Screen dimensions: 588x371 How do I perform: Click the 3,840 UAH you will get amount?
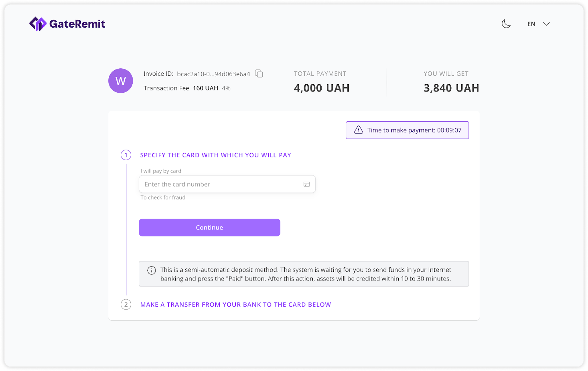[x=451, y=88]
